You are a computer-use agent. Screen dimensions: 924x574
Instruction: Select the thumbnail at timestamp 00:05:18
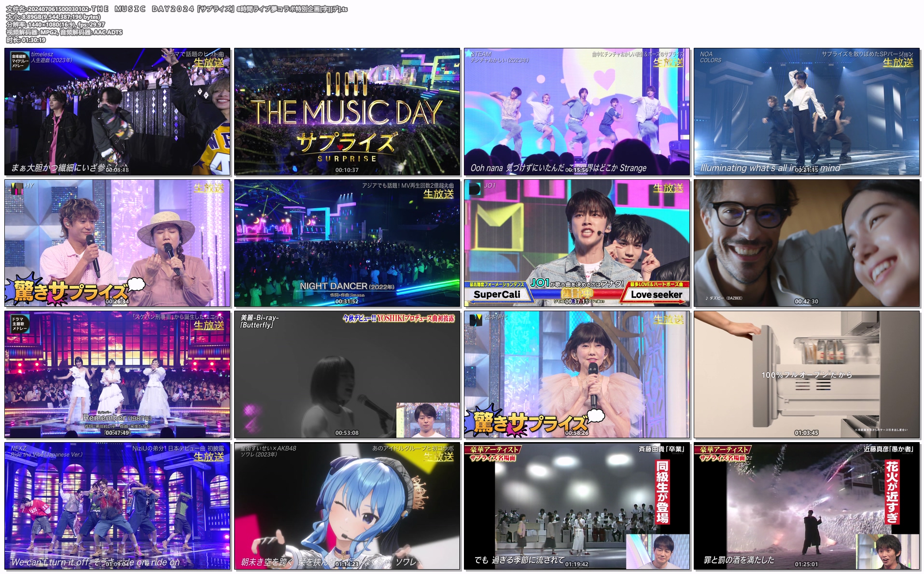[x=117, y=112]
